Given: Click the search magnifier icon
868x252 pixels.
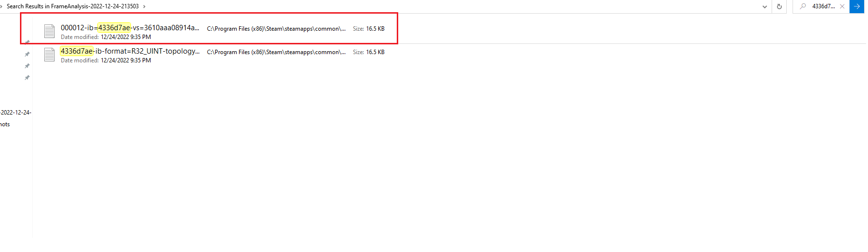Looking at the screenshot, I should click(x=803, y=6).
